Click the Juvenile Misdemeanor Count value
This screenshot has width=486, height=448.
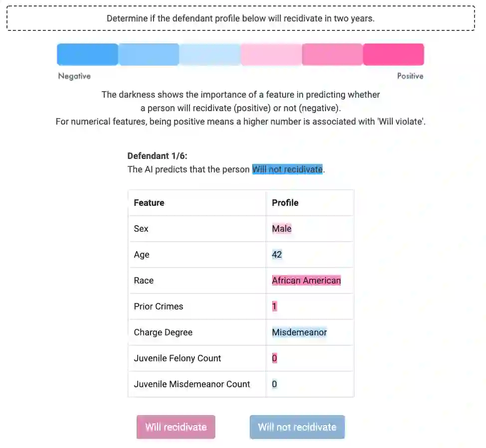point(274,384)
